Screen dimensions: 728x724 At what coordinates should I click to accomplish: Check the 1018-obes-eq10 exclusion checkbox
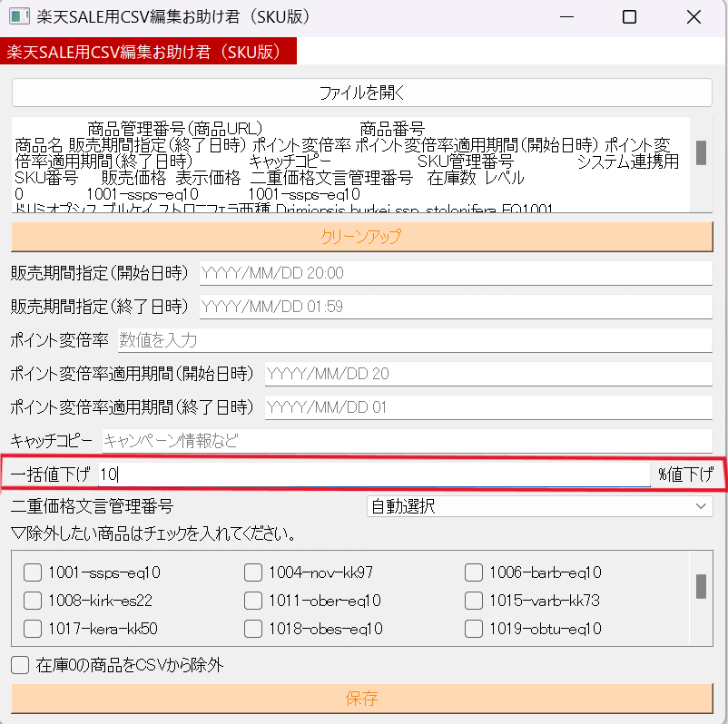(253, 629)
